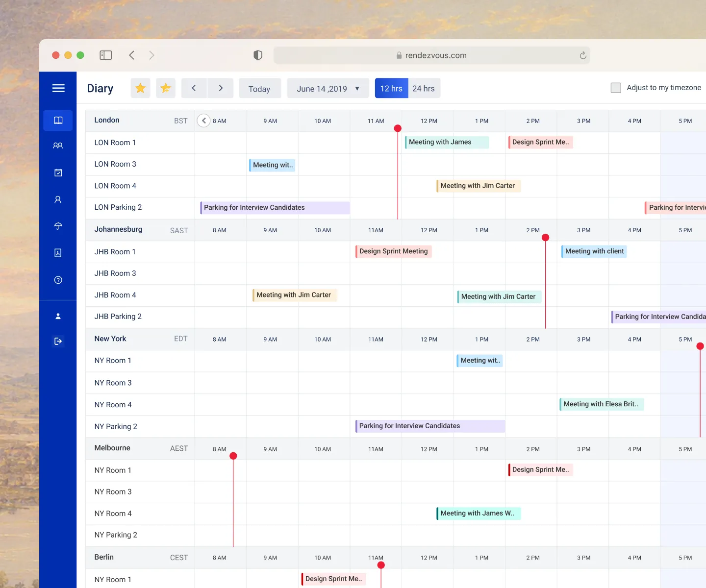Screen dimensions: 706x588
Task: Select the New York current time marker dot
Action: [700, 346]
